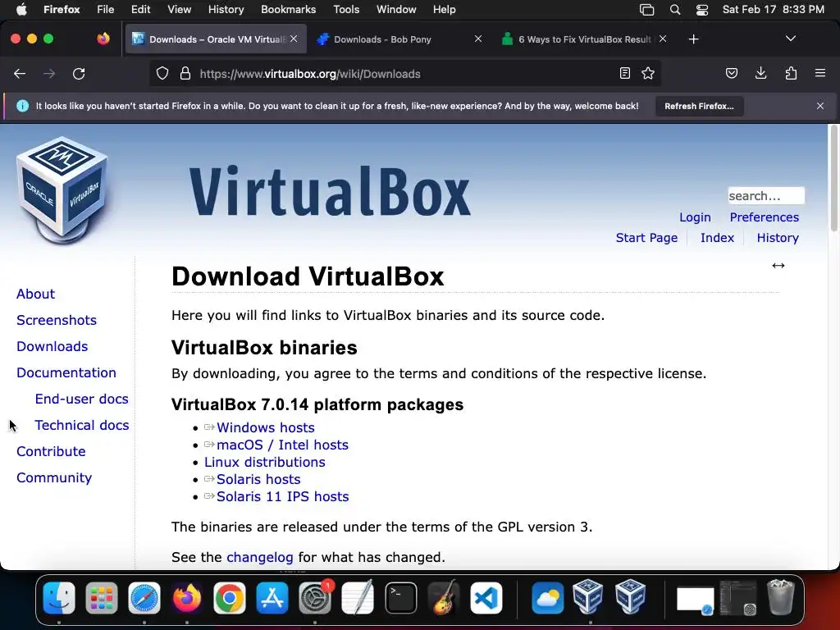Open End-user docs in the sidebar

tap(81, 399)
